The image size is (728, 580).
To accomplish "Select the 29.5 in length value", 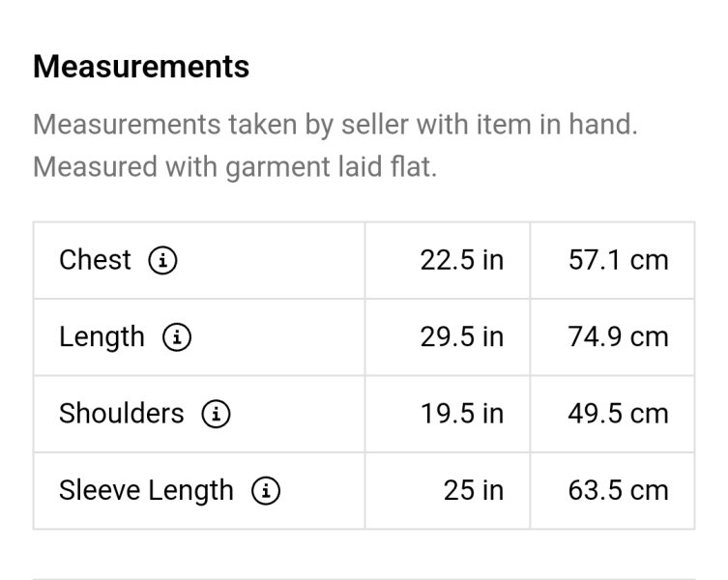I will [x=462, y=336].
